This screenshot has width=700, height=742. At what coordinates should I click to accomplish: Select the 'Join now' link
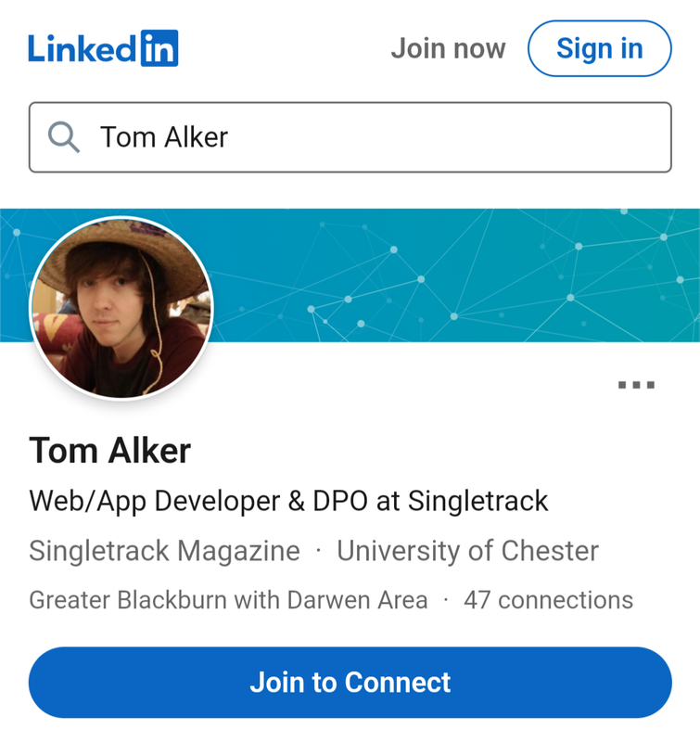pyautogui.click(x=449, y=48)
